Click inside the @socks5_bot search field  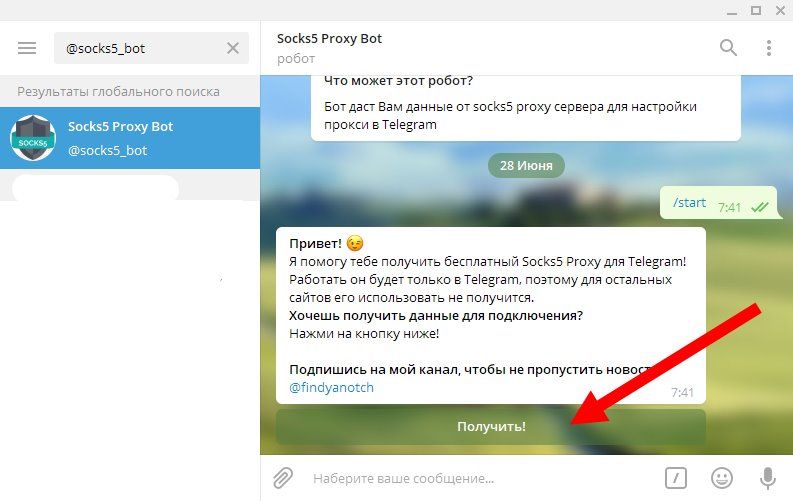(142, 48)
